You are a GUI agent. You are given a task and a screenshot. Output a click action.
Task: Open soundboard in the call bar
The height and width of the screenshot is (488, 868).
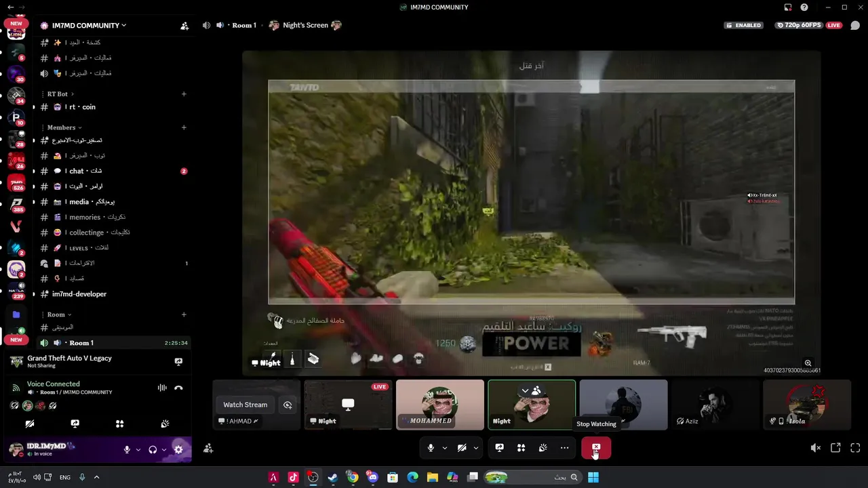[x=542, y=448]
